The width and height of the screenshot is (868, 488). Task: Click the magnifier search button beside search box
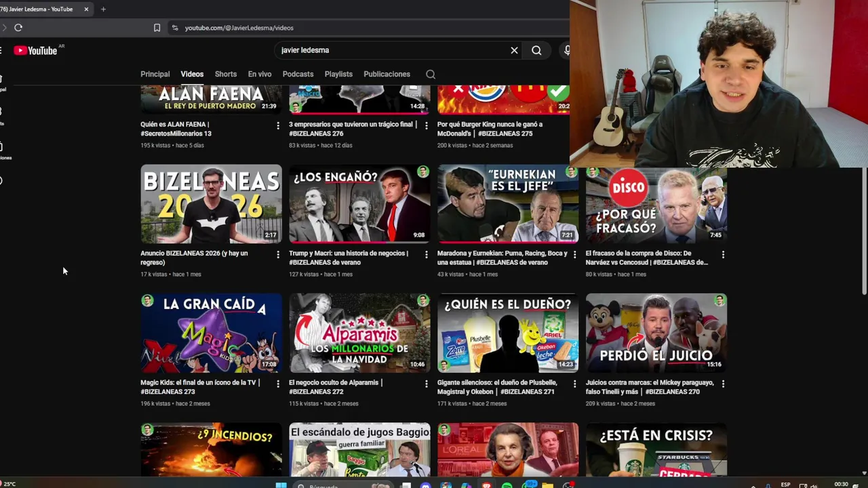tap(536, 50)
